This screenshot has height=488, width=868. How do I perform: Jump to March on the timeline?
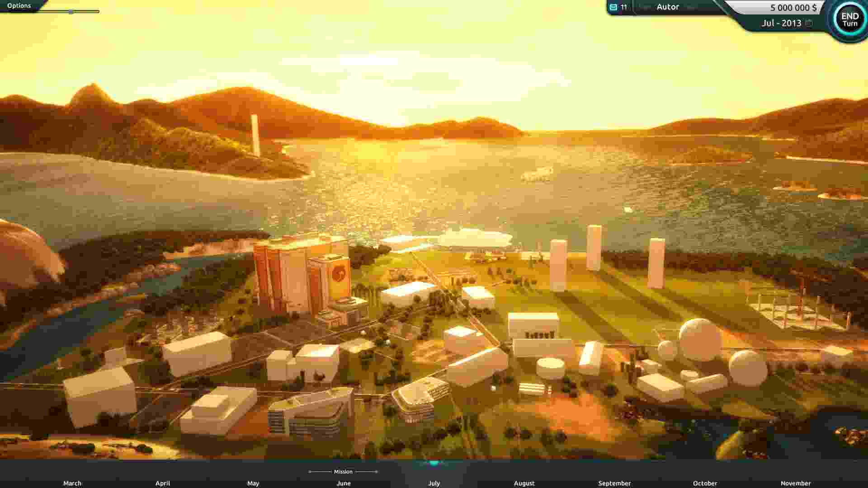(72, 483)
